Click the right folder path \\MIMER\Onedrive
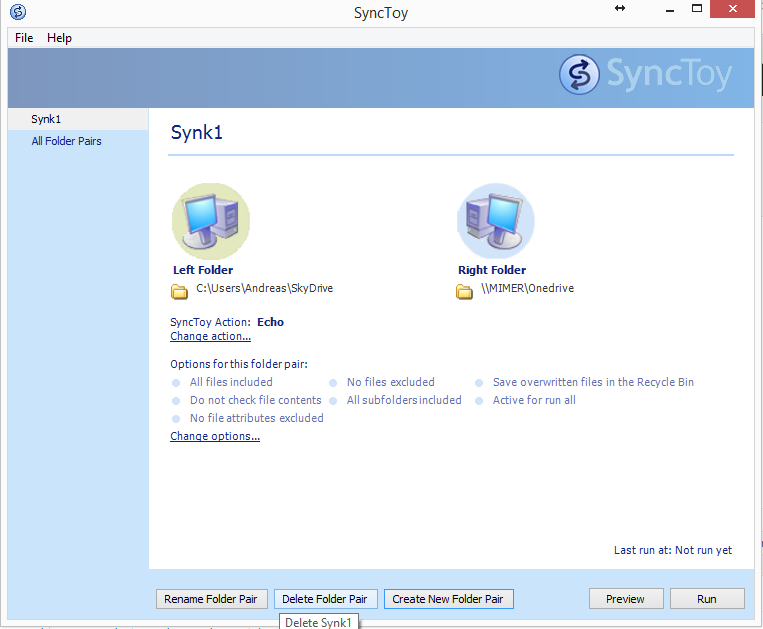 pos(527,288)
